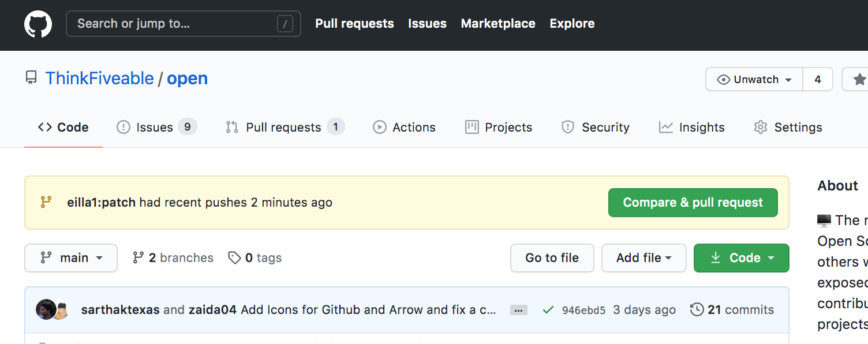Viewport: 868px width, 344px height.
Task: Click the download arrow icon on Code button
Action: click(x=716, y=258)
